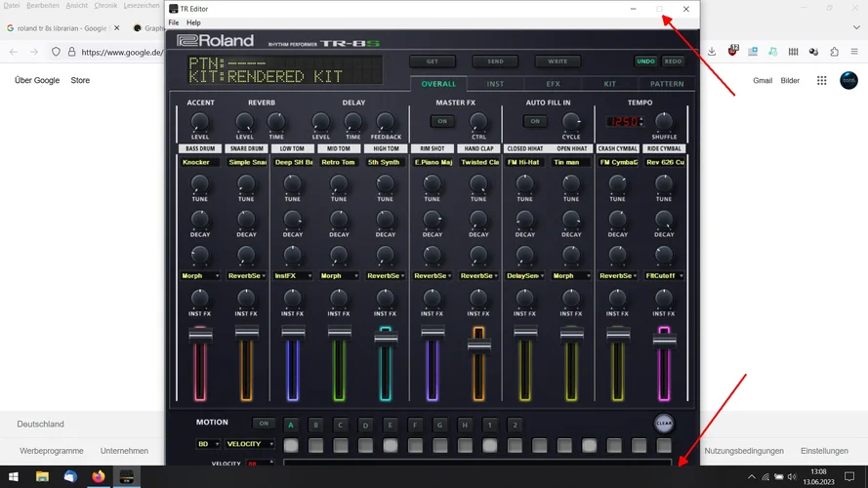Open the File menu
Viewport: 868px width, 488px height.
point(174,22)
